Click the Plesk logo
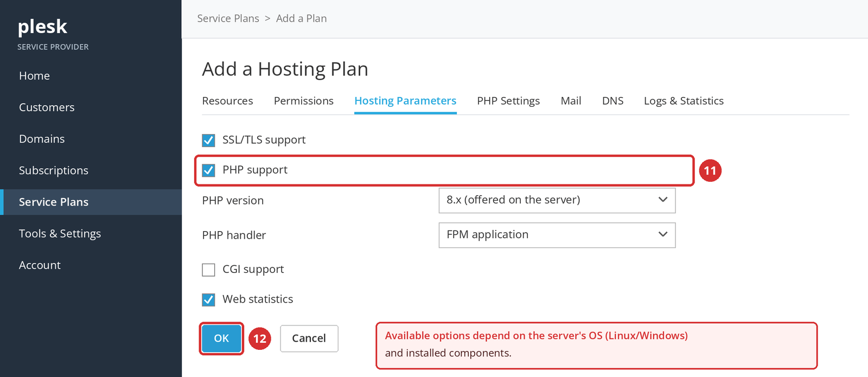This screenshot has height=377, width=868. [x=42, y=27]
